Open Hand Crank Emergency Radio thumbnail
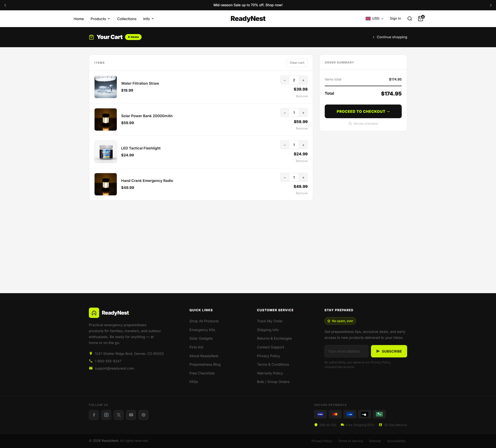This screenshot has height=448, width=496. pos(106,184)
